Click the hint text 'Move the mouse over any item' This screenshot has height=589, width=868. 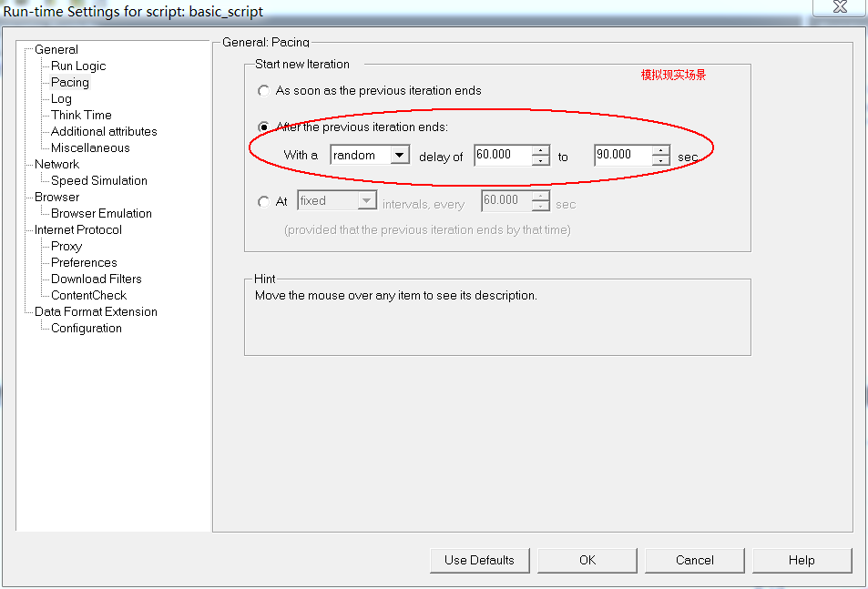tap(396, 295)
